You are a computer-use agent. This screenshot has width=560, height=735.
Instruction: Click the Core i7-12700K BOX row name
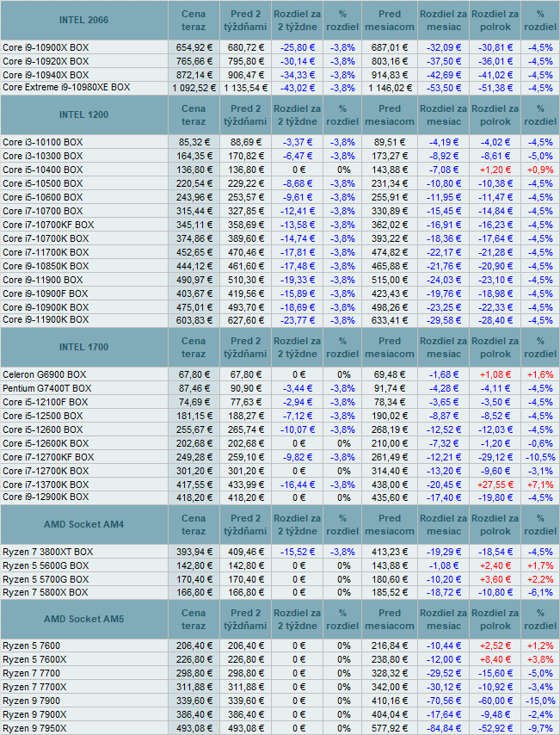click(46, 471)
